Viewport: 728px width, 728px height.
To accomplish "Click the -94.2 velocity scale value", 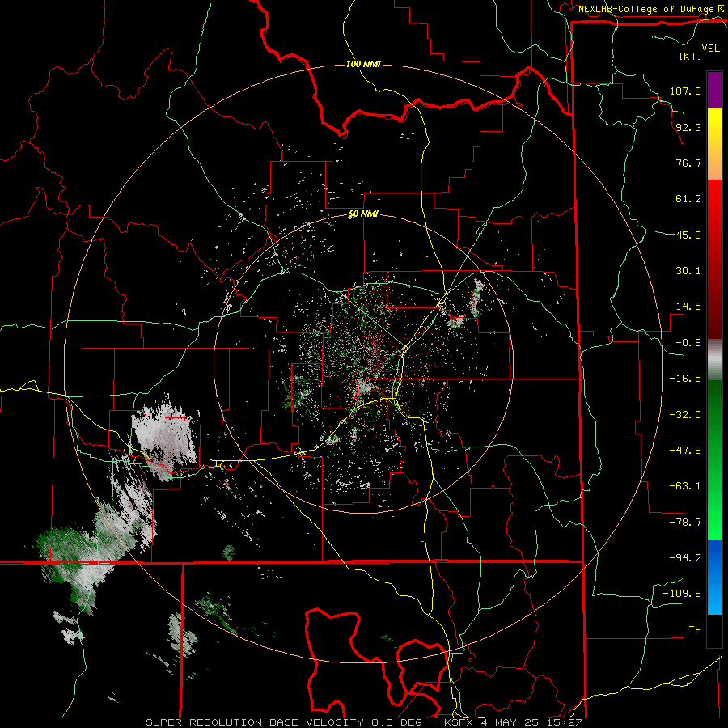I will (x=685, y=558).
